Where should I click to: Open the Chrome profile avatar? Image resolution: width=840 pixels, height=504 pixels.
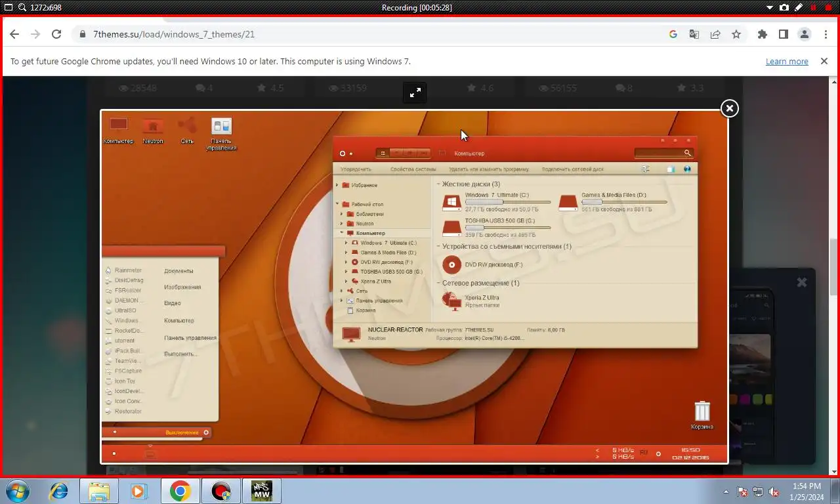tap(805, 34)
